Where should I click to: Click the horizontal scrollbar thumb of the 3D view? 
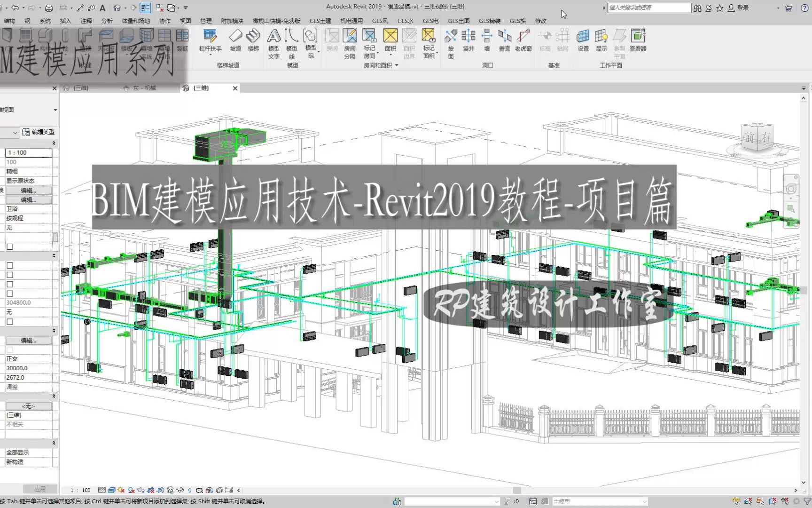(x=517, y=490)
